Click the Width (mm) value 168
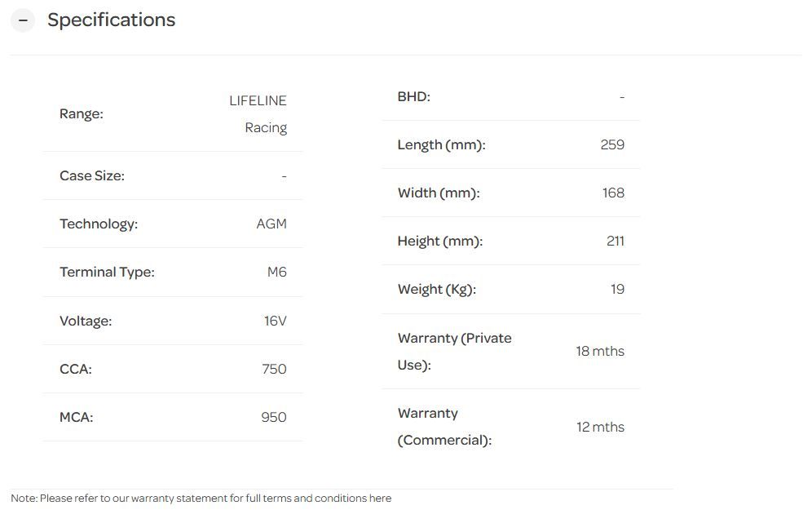Image resolution: width=812 pixels, height=523 pixels. coord(613,193)
